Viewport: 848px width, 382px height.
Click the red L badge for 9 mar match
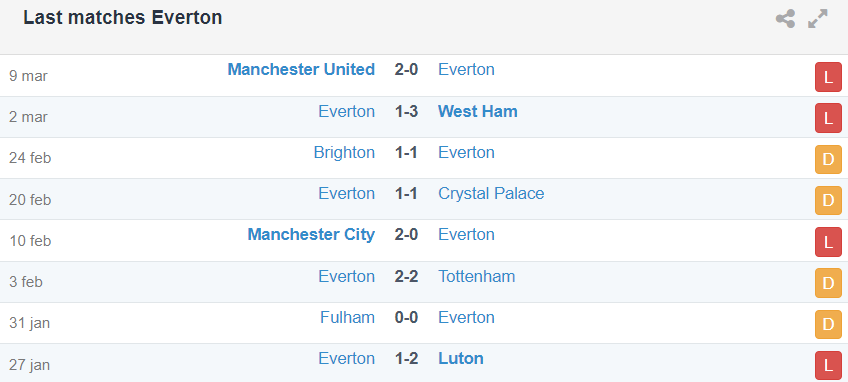[x=828, y=77]
